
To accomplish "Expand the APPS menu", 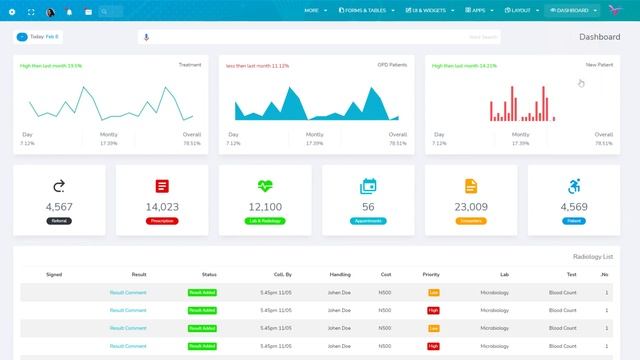I will click(480, 10).
